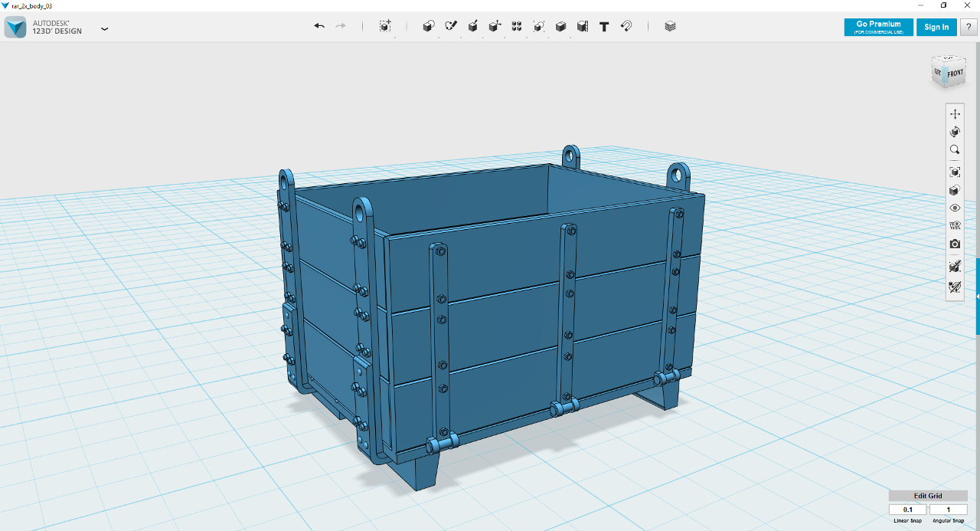This screenshot has height=531, width=980.
Task: Expand the collapsed right side panel arrow
Action: pyautogui.click(x=978, y=297)
